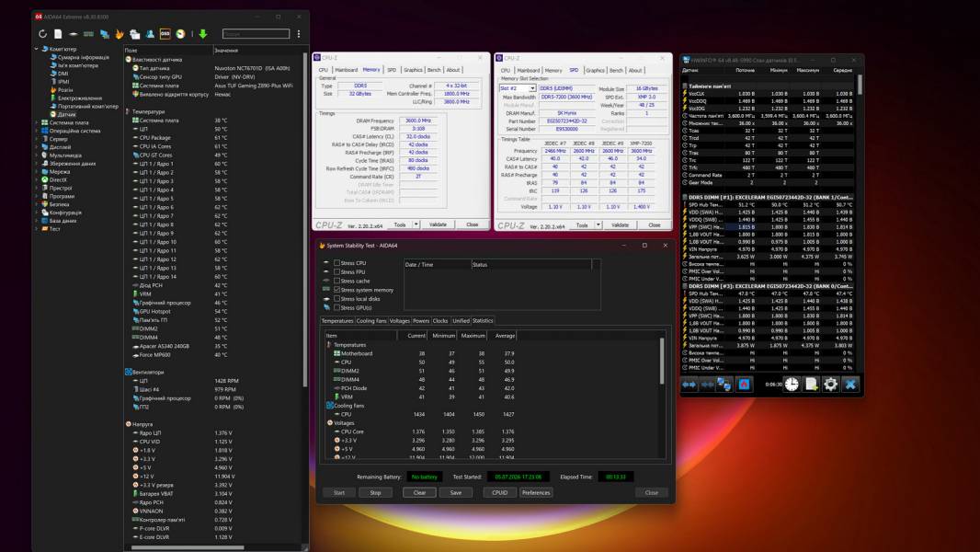
Task: Click HWiNFO network computers icon in bottom bar
Action: click(724, 385)
